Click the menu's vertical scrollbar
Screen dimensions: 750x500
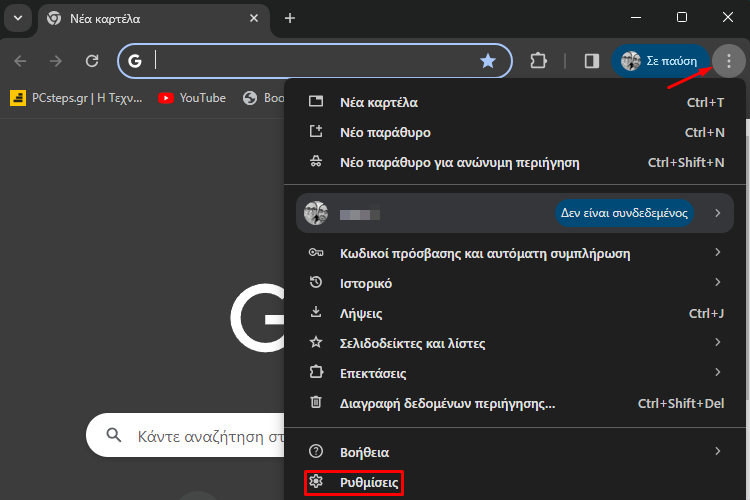748,268
